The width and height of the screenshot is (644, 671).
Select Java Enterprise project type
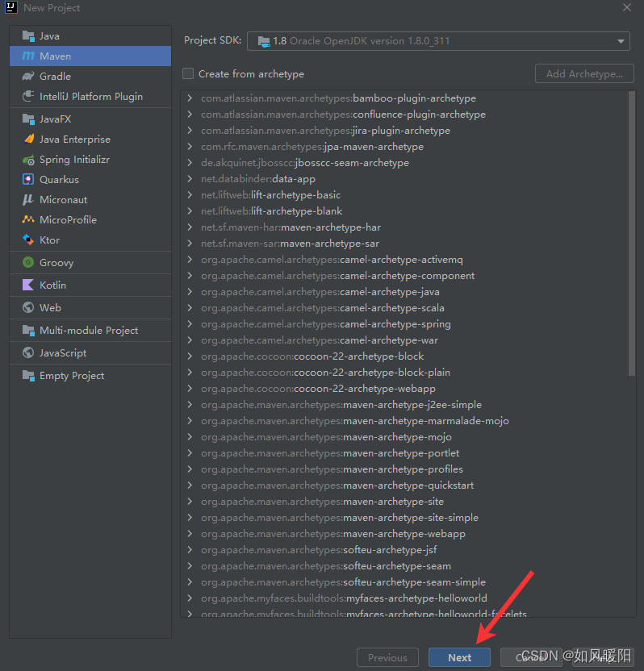tap(90, 139)
